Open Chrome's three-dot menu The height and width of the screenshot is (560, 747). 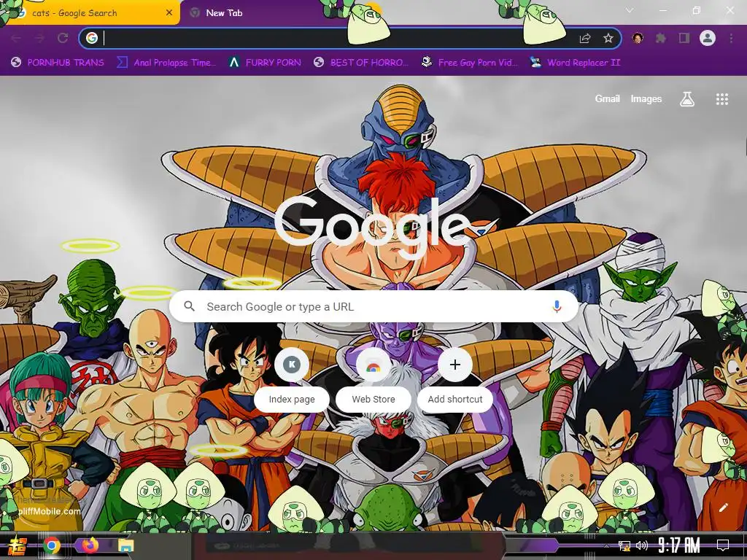(731, 38)
